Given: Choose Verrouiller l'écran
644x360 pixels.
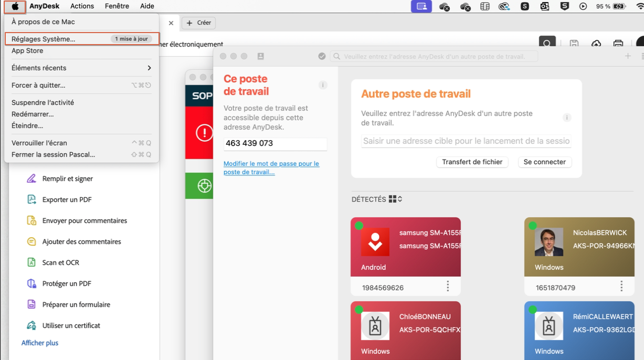Looking at the screenshot, I should (81, 143).
